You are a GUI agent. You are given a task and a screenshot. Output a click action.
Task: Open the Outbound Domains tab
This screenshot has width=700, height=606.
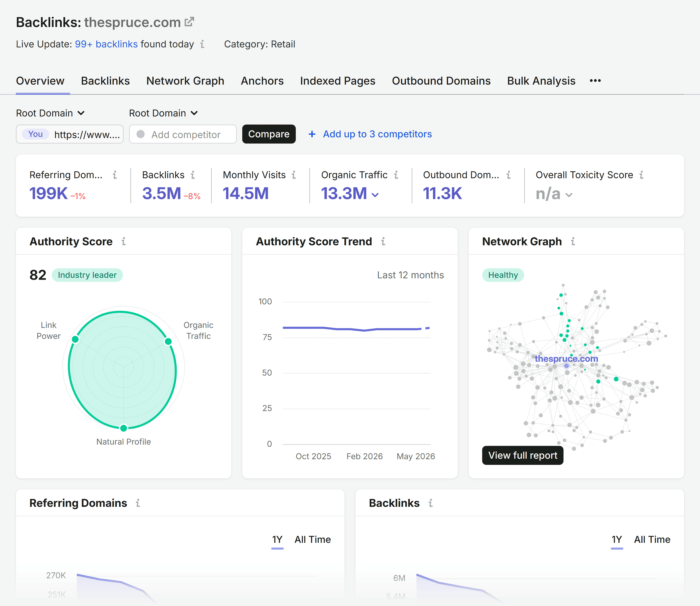pos(441,81)
